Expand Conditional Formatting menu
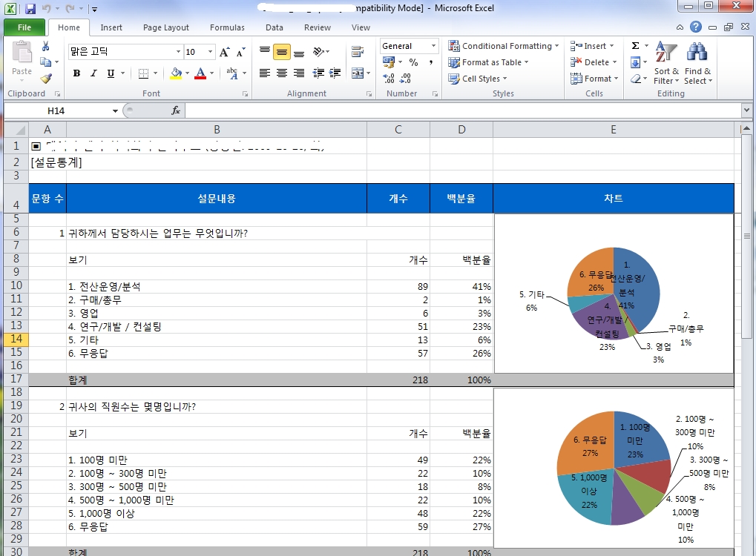756x556 pixels. tap(503, 46)
